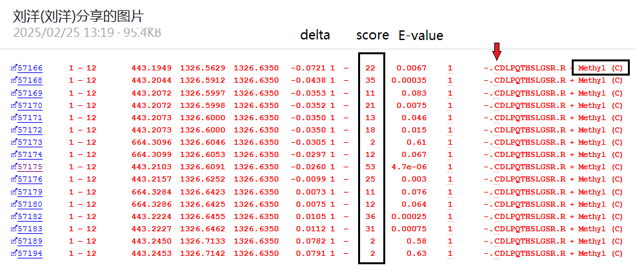This screenshot has width=644, height=272.
Task: Follow the query link numbered 57172
Action: pyautogui.click(x=30, y=130)
